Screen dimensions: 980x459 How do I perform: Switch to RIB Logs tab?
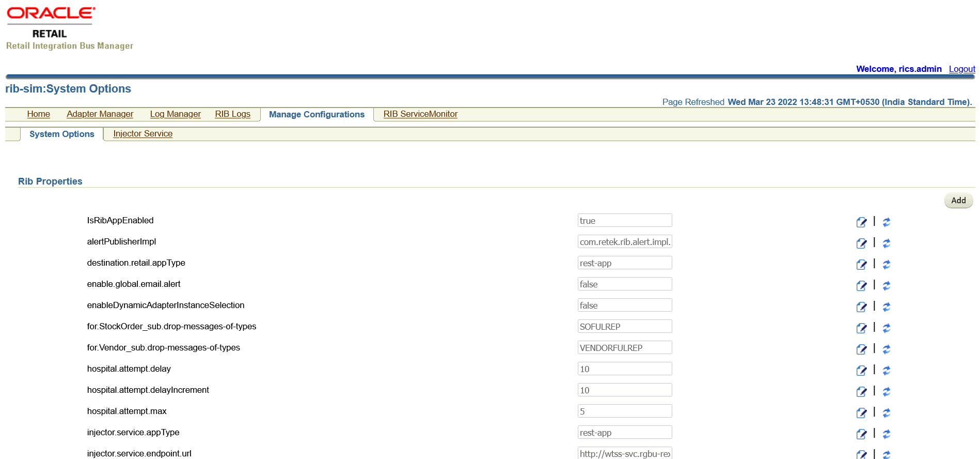click(x=232, y=114)
